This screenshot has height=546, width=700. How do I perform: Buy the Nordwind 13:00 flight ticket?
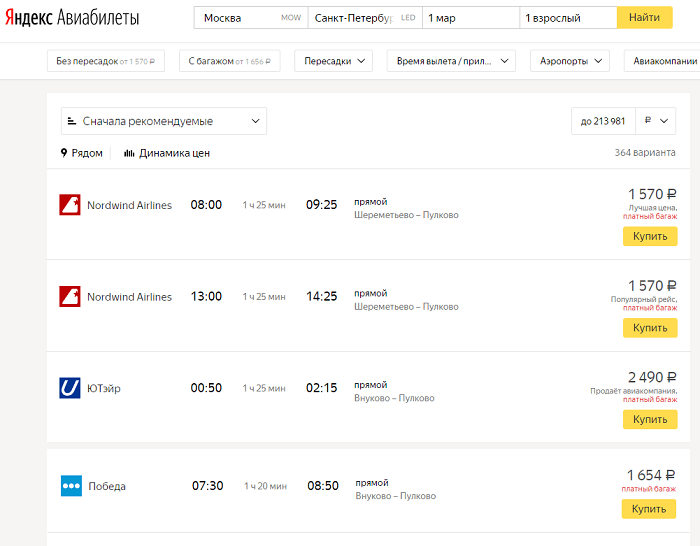[x=650, y=328]
